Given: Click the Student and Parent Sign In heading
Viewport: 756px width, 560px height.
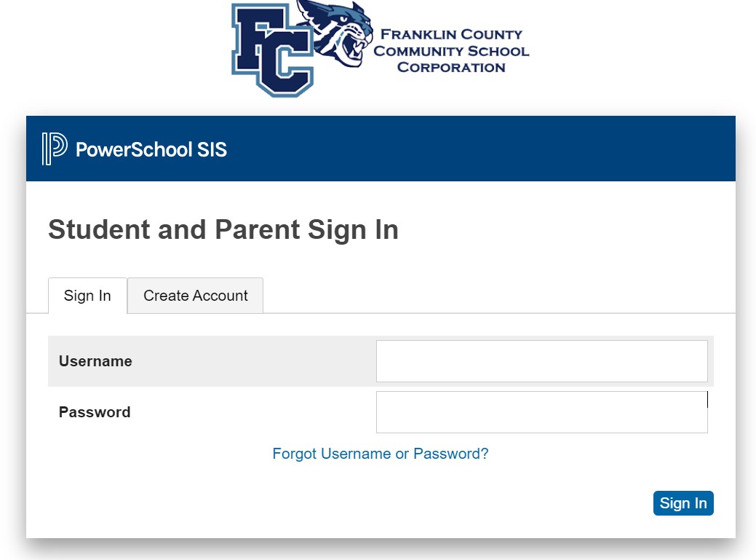Looking at the screenshot, I should coord(223,230).
